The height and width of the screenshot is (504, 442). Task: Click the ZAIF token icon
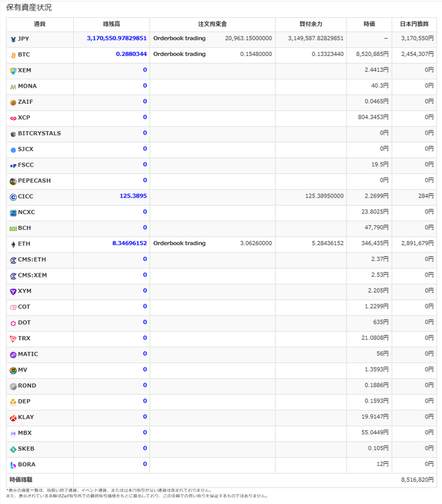pos(13,103)
